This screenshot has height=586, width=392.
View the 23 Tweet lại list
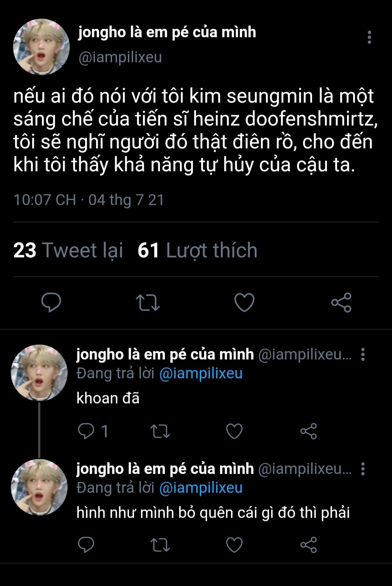(68, 250)
